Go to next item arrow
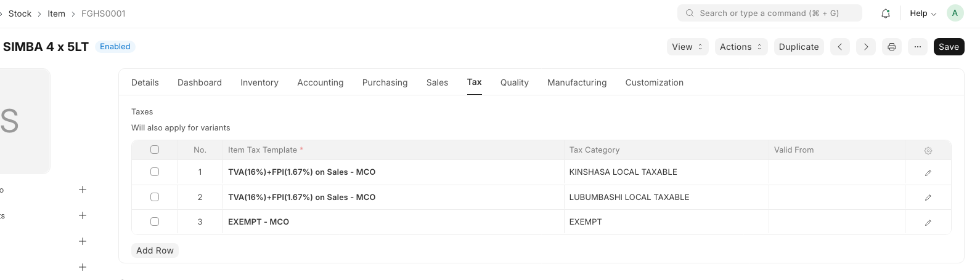 866,47
